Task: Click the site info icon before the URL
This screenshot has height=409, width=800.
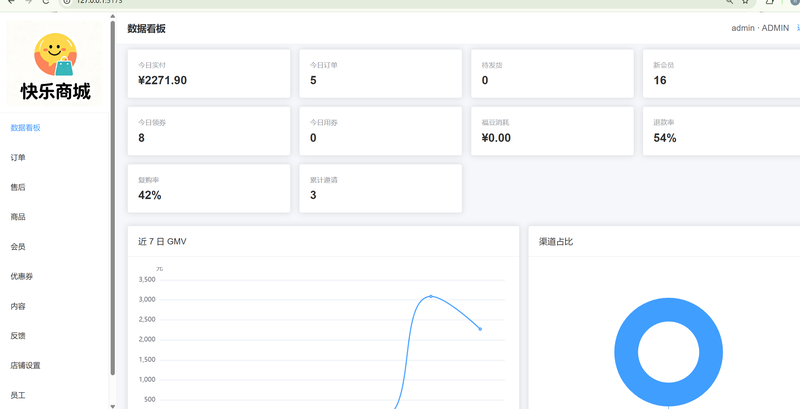Action: (66, 2)
